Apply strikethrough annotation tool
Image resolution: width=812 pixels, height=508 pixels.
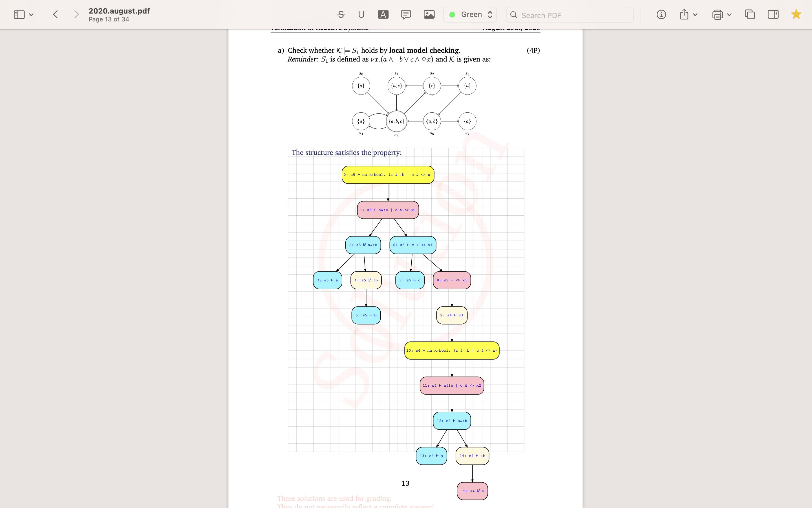coord(341,14)
